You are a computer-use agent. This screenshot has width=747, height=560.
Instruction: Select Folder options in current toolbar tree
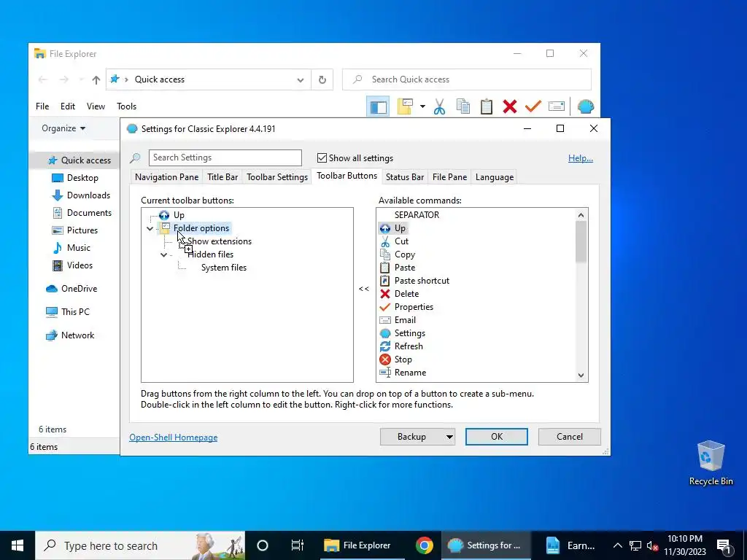click(x=201, y=228)
